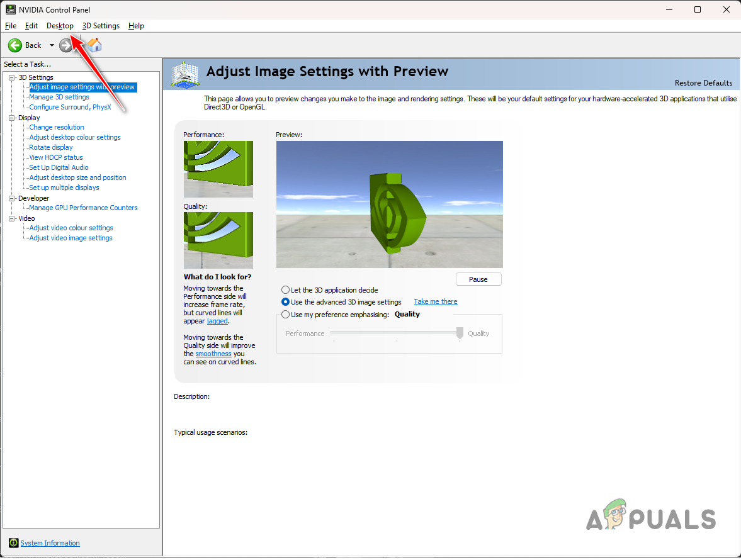741x560 pixels.
Task: Collapse the Developer tree node
Action: (x=12, y=198)
